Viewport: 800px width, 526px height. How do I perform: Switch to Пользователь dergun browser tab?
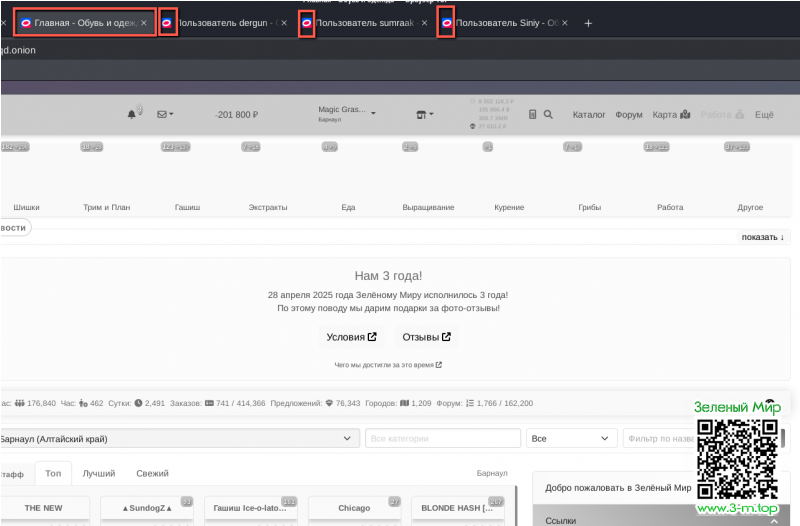pyautogui.click(x=230, y=23)
